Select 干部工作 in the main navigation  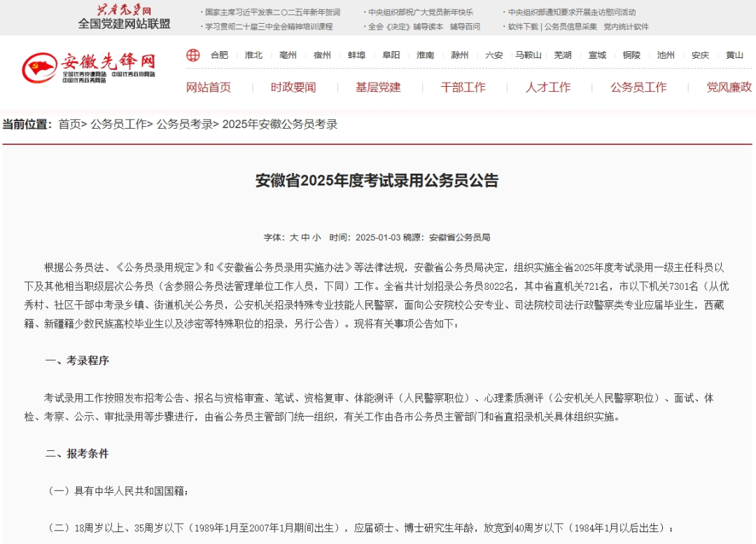(463, 88)
